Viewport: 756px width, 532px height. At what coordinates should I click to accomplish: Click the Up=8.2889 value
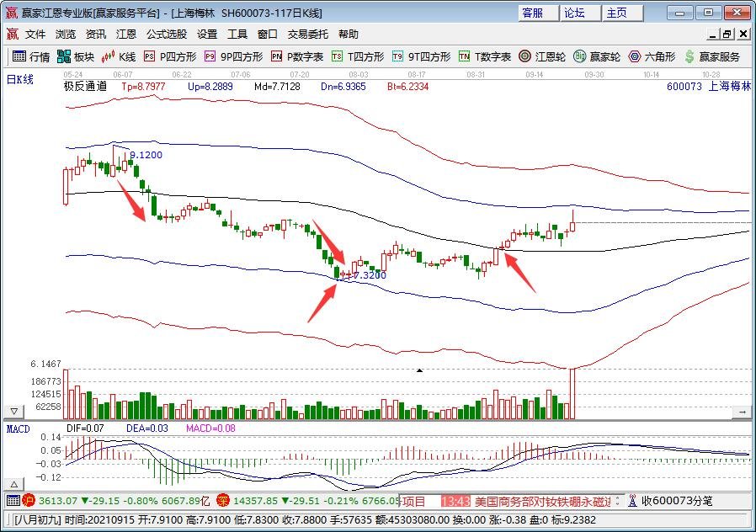(210, 87)
